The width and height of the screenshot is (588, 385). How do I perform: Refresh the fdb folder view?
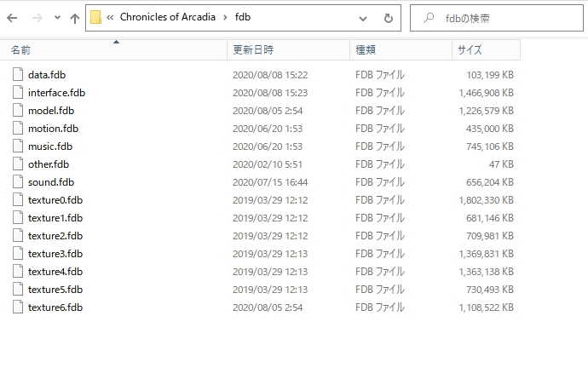pos(388,18)
